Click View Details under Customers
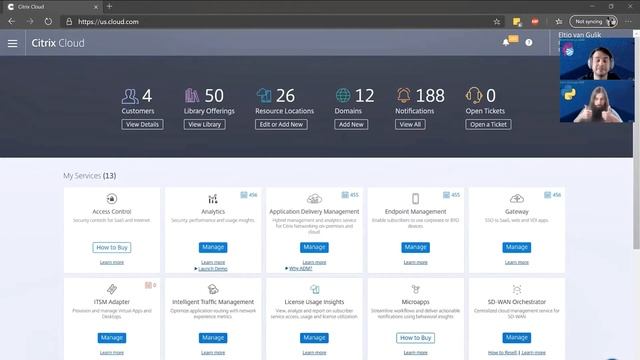The height and width of the screenshot is (360, 640). point(142,124)
